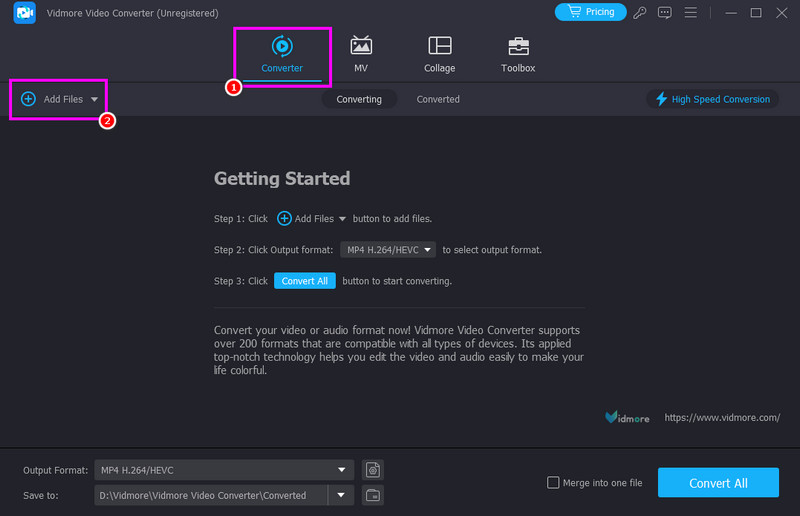The height and width of the screenshot is (516, 800).
Task: Open the hamburger menu icon
Action: (x=690, y=12)
